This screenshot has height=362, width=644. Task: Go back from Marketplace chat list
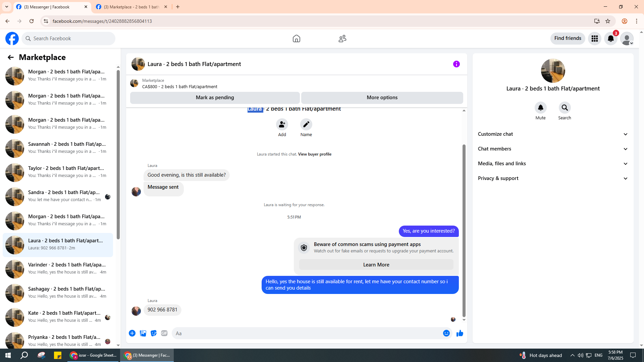pos(11,57)
